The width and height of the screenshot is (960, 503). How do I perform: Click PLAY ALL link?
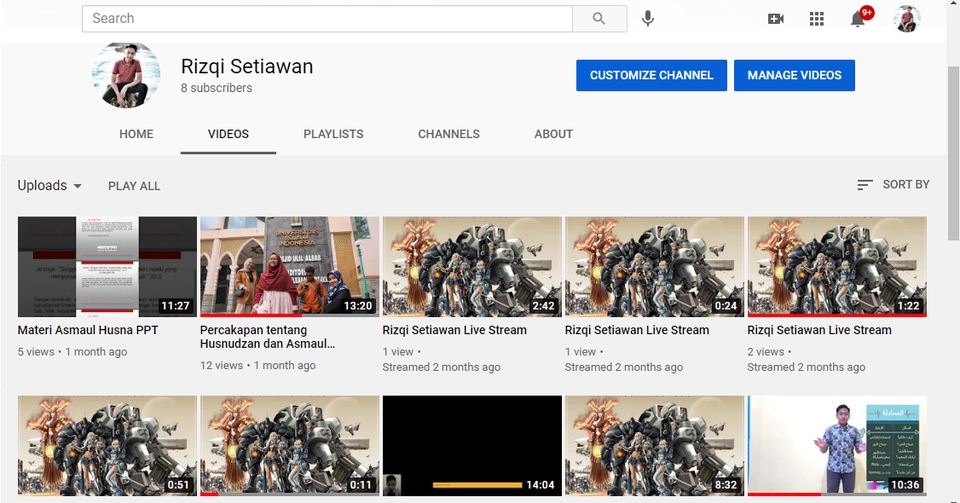134,186
